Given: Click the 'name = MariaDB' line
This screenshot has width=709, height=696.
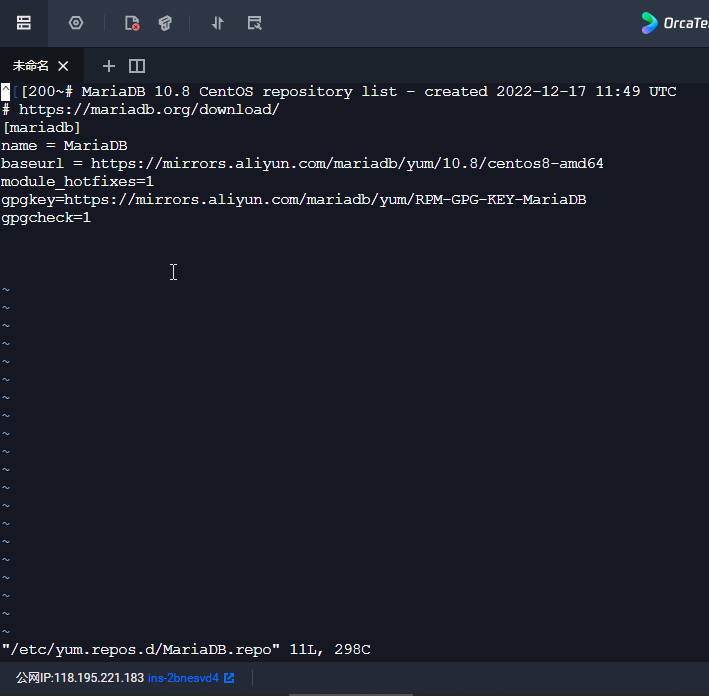Looking at the screenshot, I should coord(64,146).
